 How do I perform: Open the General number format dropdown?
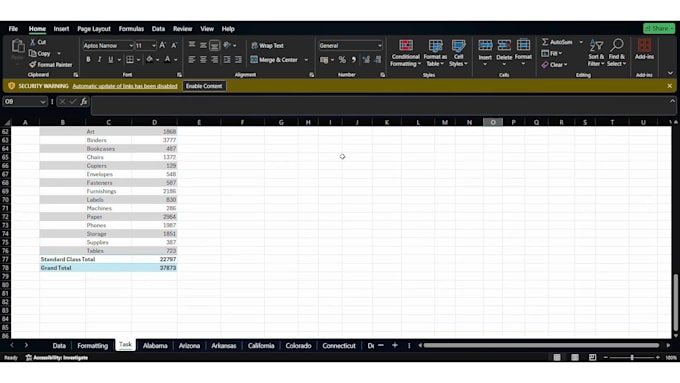click(380, 46)
